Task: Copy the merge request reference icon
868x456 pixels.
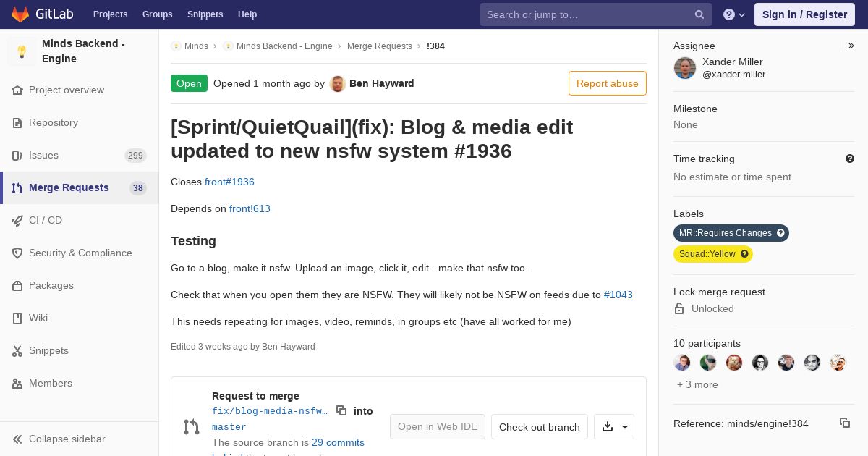Action: (x=844, y=423)
